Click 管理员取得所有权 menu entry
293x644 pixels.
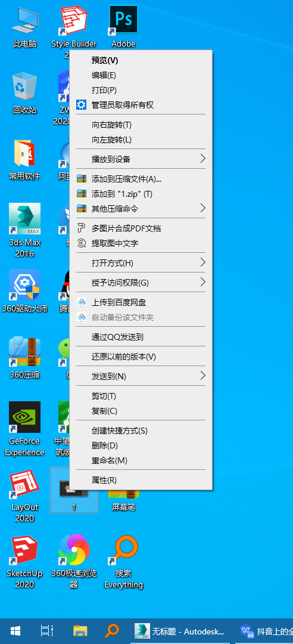pyautogui.click(x=141, y=105)
